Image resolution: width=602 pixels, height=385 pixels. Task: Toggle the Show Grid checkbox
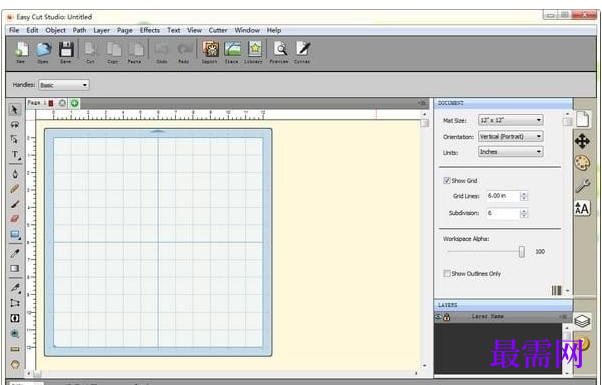(447, 180)
